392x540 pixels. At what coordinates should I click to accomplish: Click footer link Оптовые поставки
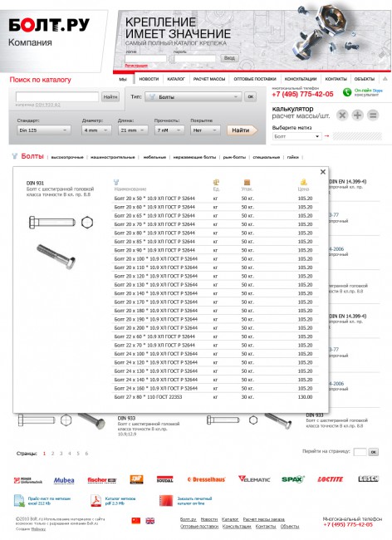coord(199,527)
